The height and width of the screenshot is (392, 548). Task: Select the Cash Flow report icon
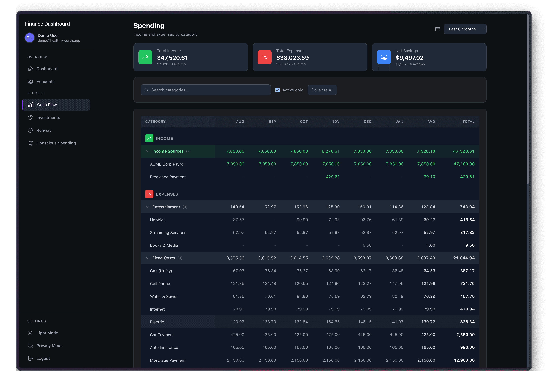pyautogui.click(x=30, y=105)
